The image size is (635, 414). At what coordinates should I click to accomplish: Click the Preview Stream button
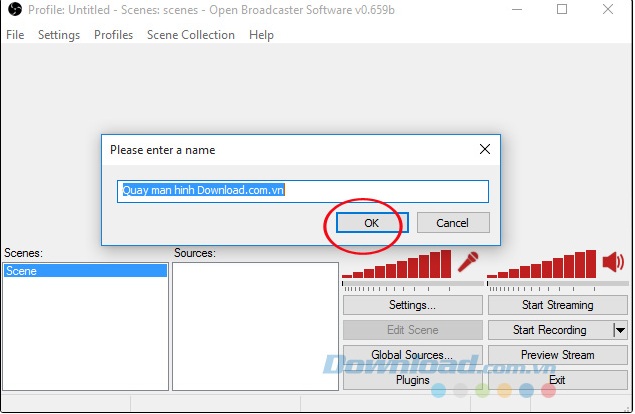(x=557, y=355)
